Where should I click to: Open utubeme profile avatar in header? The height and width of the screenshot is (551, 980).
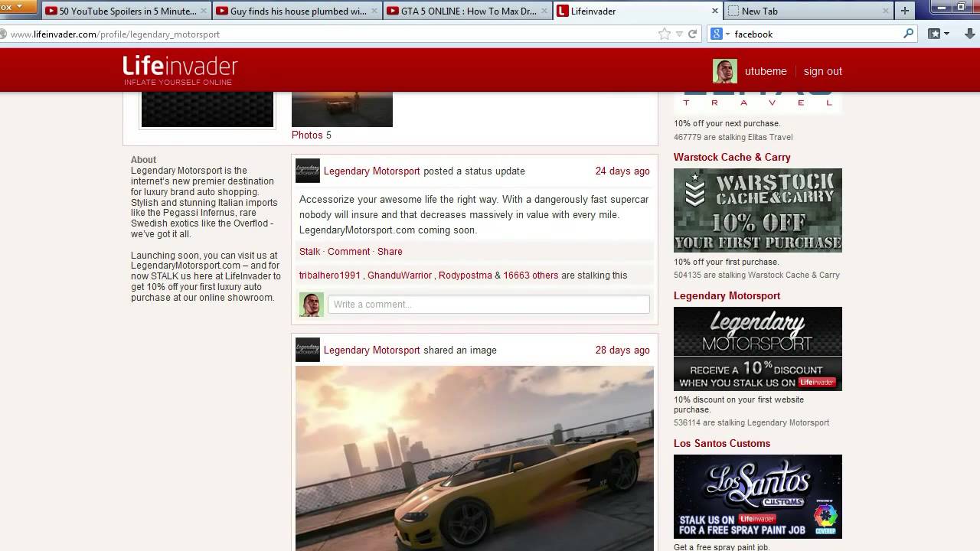pyautogui.click(x=725, y=71)
